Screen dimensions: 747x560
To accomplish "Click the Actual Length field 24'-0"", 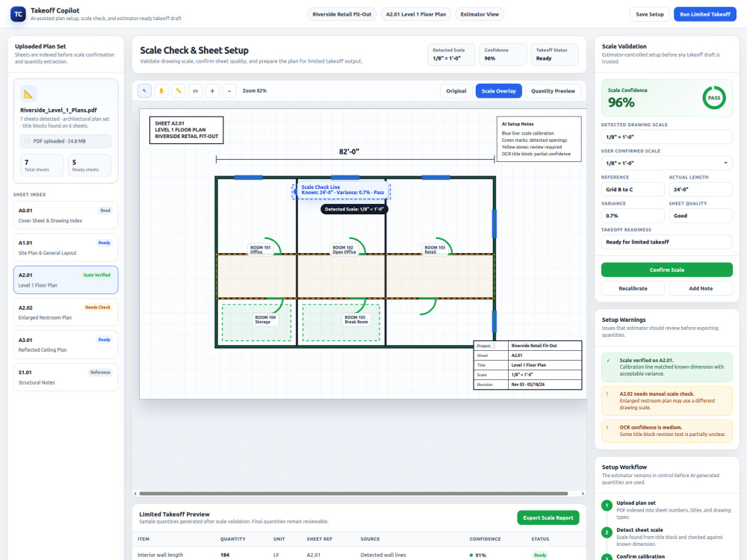I will (701, 189).
